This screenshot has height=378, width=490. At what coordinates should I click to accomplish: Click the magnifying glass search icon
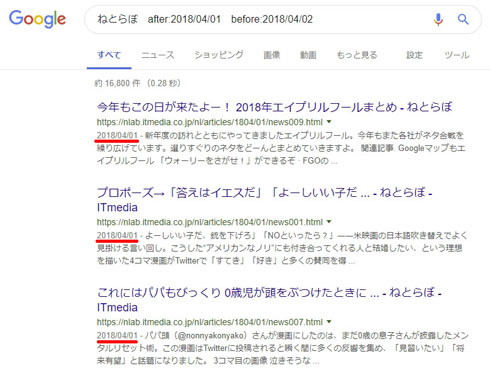[x=463, y=19]
